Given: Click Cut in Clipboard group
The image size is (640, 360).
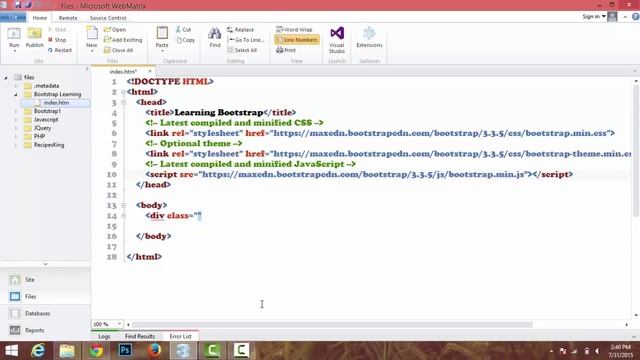Looking at the screenshot, I should [x=183, y=29].
